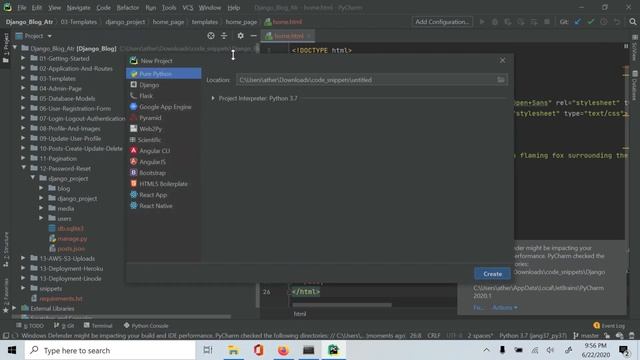The image size is (640, 360).
Task: Open File Explorer from the taskbar
Action: (233, 350)
